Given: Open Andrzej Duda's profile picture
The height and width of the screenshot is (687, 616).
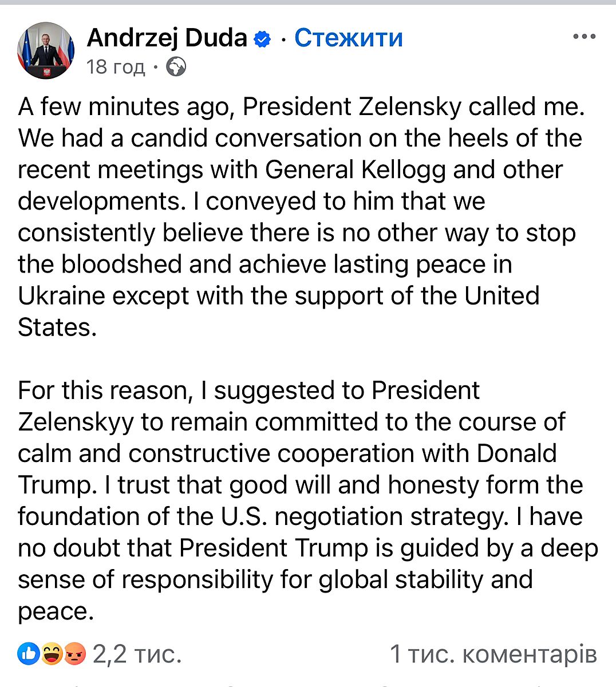Looking at the screenshot, I should [x=46, y=51].
